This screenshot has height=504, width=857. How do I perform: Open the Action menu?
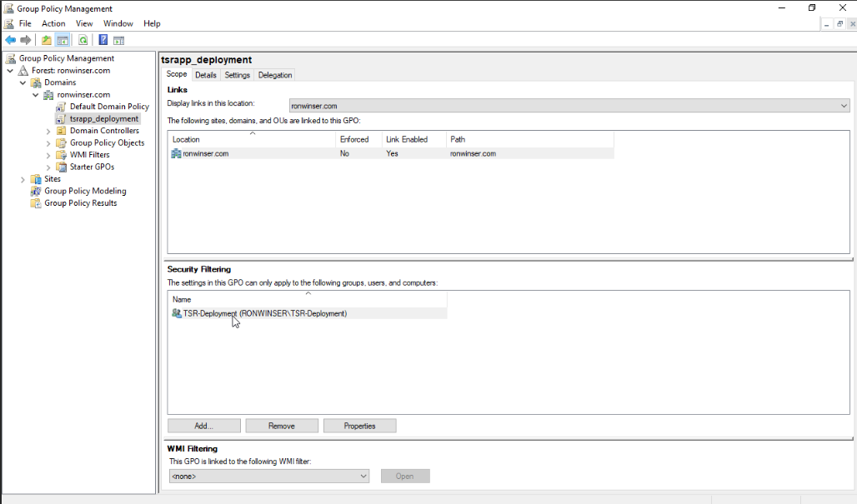click(53, 23)
